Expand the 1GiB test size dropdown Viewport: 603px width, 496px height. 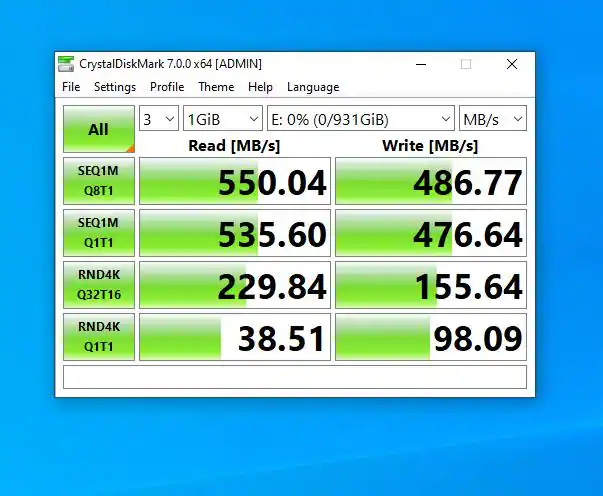[223, 119]
